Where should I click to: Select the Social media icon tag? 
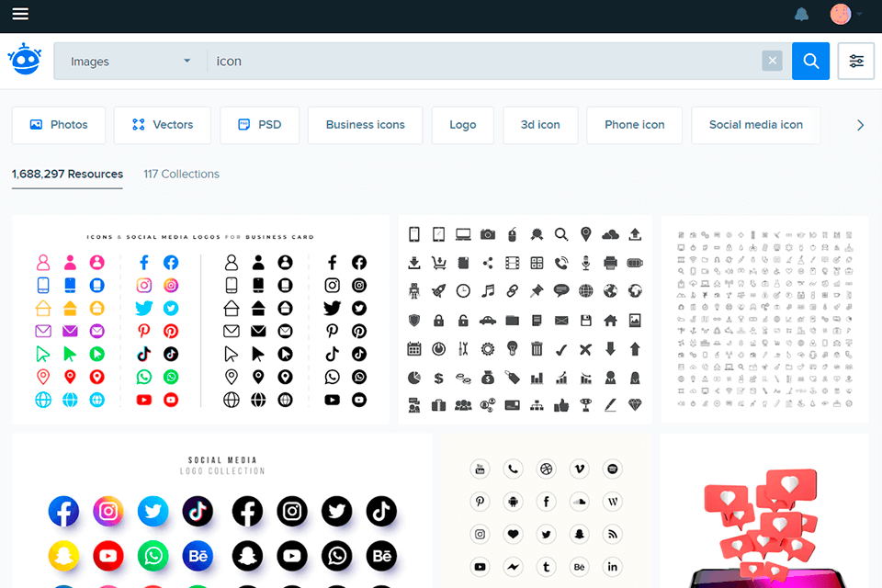[x=755, y=125]
